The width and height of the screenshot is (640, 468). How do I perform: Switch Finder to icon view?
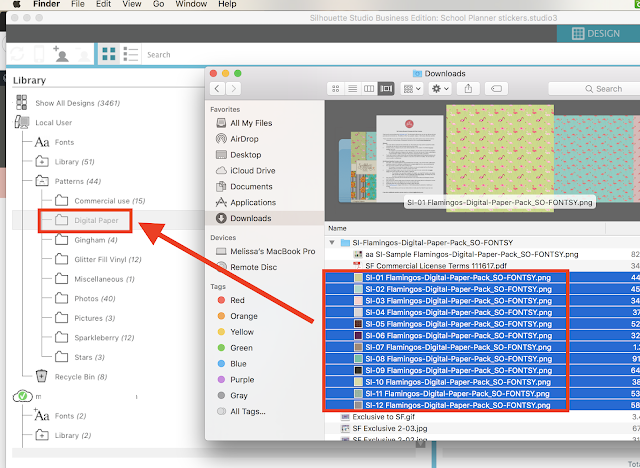tap(336, 89)
